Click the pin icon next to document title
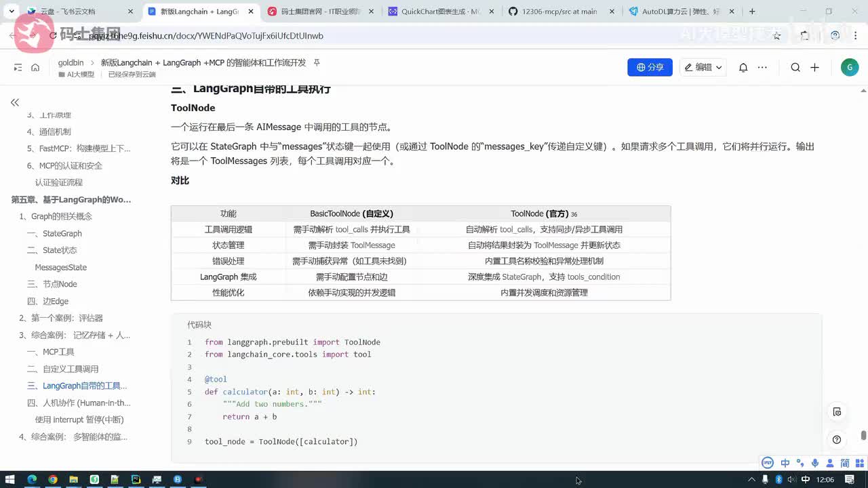The height and width of the screenshot is (488, 868). pyautogui.click(x=316, y=62)
